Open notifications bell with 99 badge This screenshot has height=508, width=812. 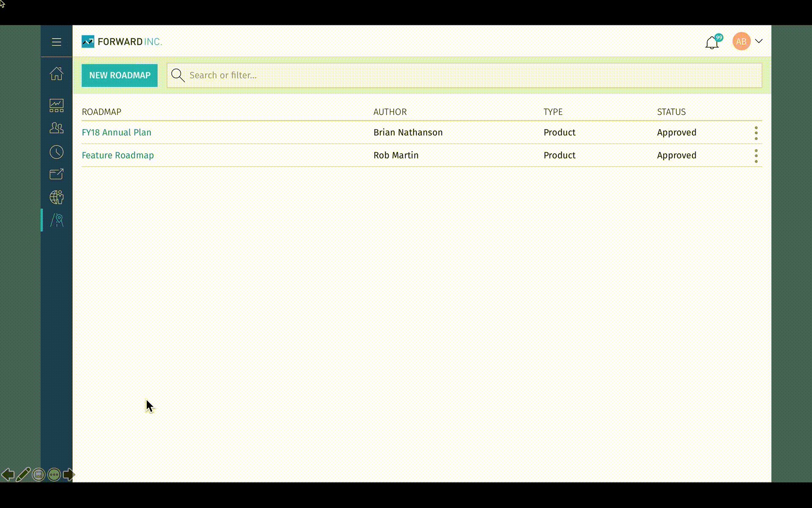pos(712,42)
